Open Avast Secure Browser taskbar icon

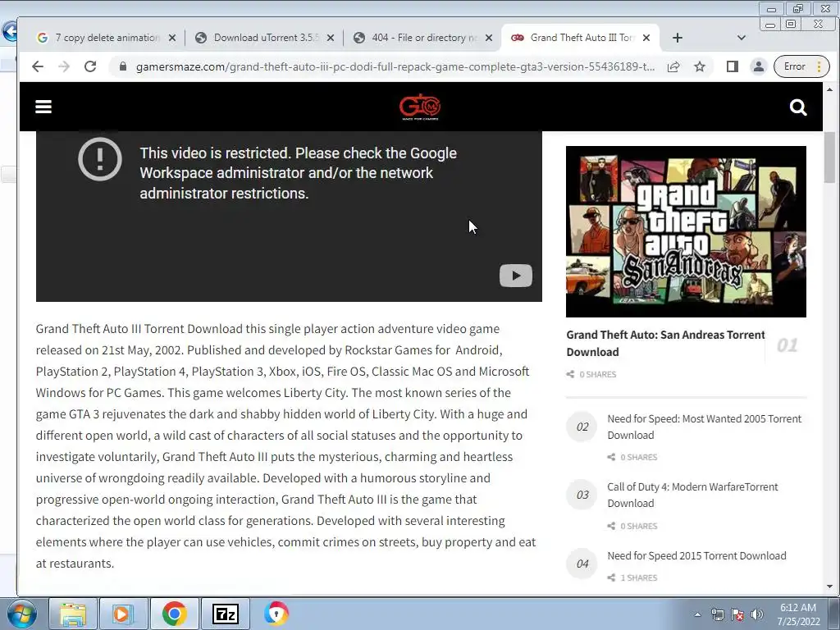(x=276, y=614)
